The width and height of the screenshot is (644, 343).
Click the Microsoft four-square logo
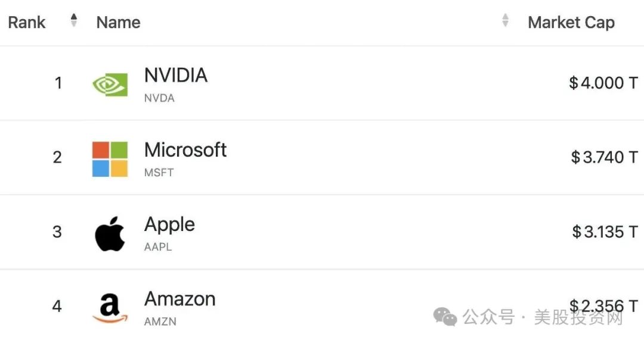tap(110, 159)
